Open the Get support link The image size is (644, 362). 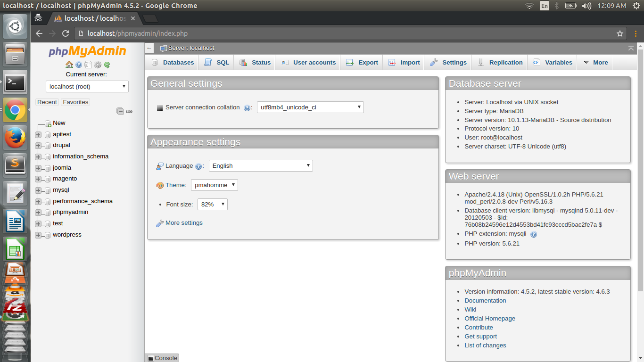(x=480, y=337)
